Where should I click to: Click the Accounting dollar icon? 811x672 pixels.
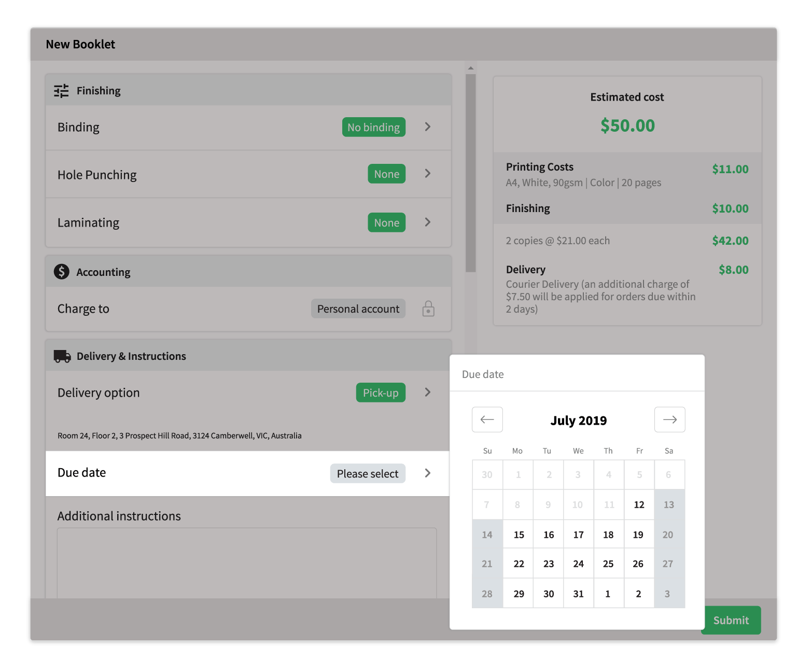tap(62, 272)
